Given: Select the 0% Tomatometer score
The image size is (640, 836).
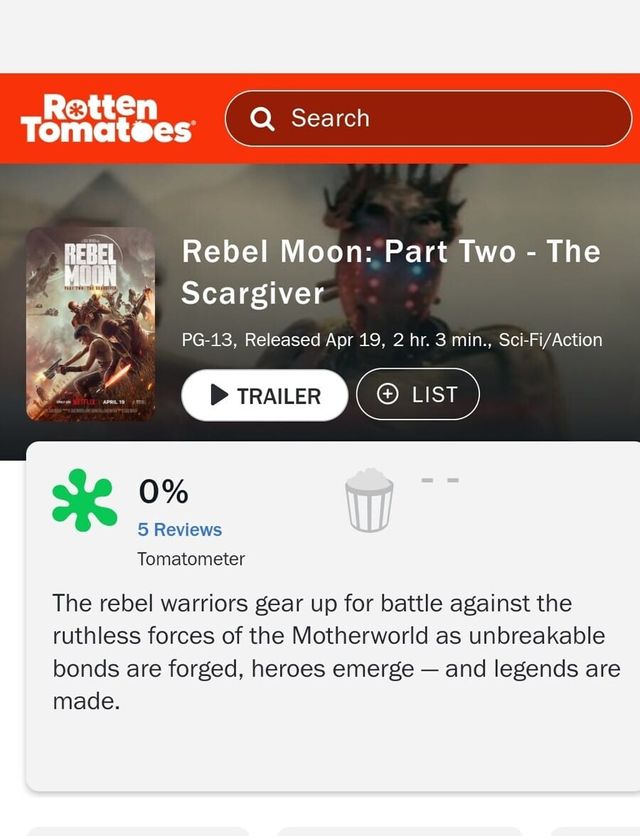Looking at the screenshot, I should coord(164,491).
